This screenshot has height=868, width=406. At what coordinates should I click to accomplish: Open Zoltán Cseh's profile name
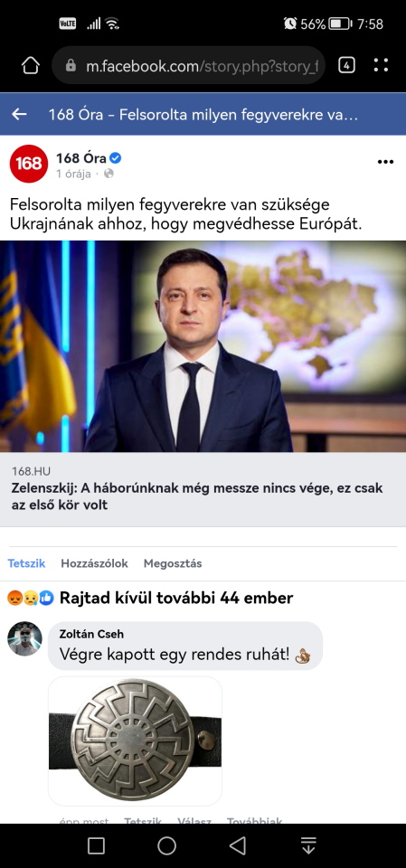tap(91, 635)
